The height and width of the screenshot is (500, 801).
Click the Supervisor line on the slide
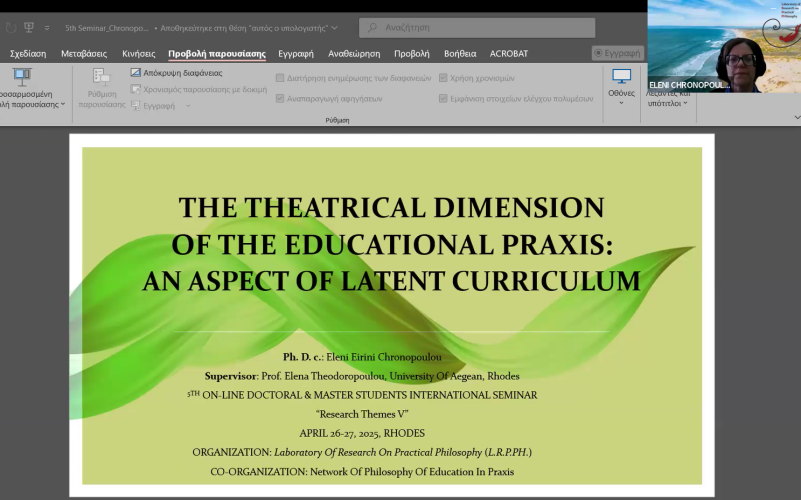pos(362,376)
